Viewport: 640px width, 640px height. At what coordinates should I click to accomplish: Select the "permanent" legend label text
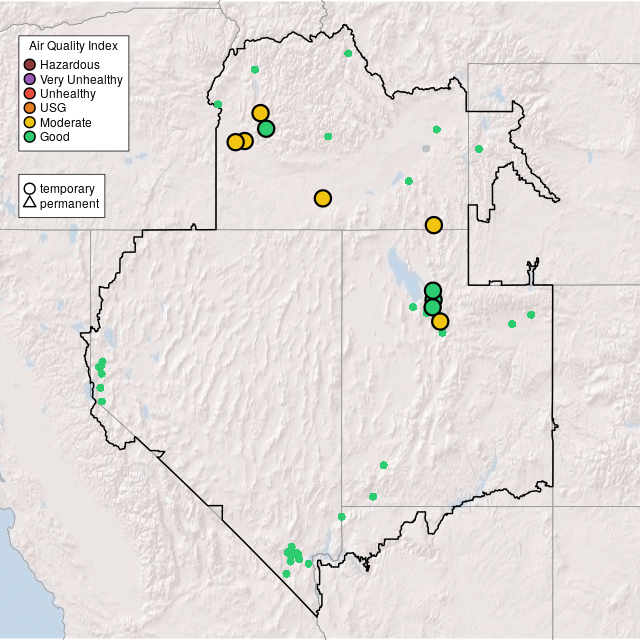pos(69,204)
